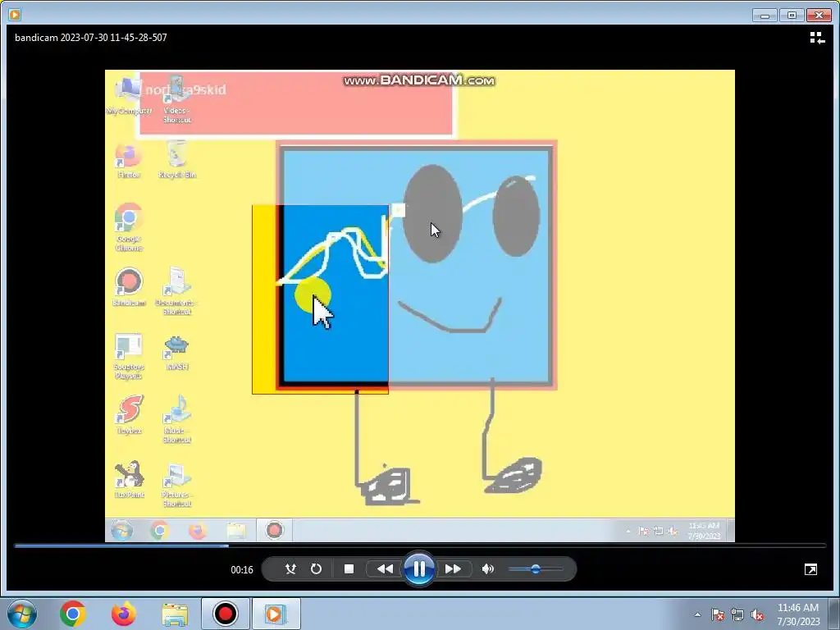Click the seek bar progress line

420,546
